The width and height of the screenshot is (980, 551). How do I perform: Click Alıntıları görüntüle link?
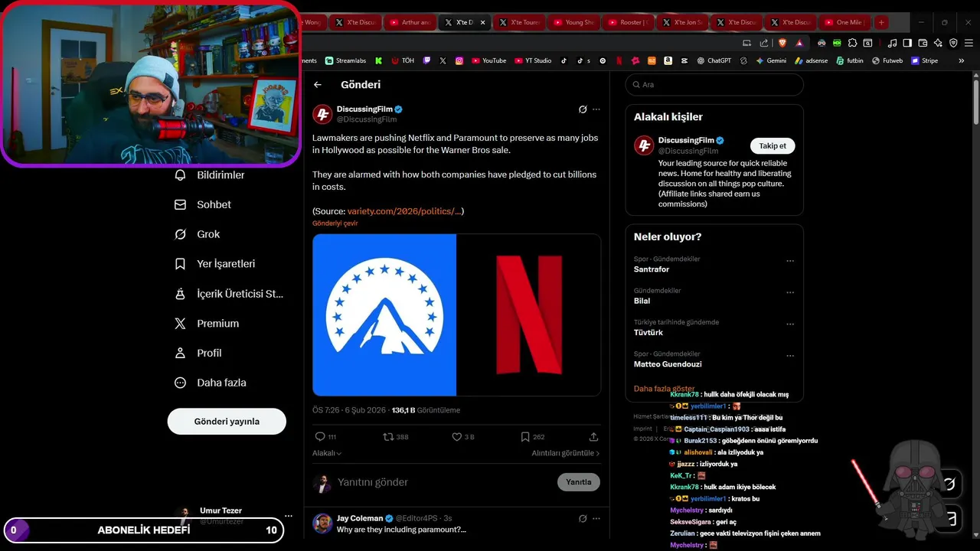click(566, 453)
